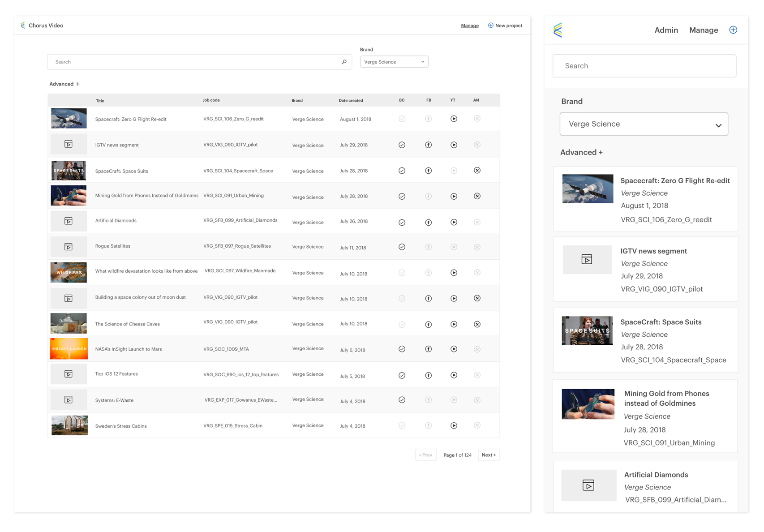The height and width of the screenshot is (532, 764).
Task: Open Admin in the mobile header
Action: pos(666,30)
